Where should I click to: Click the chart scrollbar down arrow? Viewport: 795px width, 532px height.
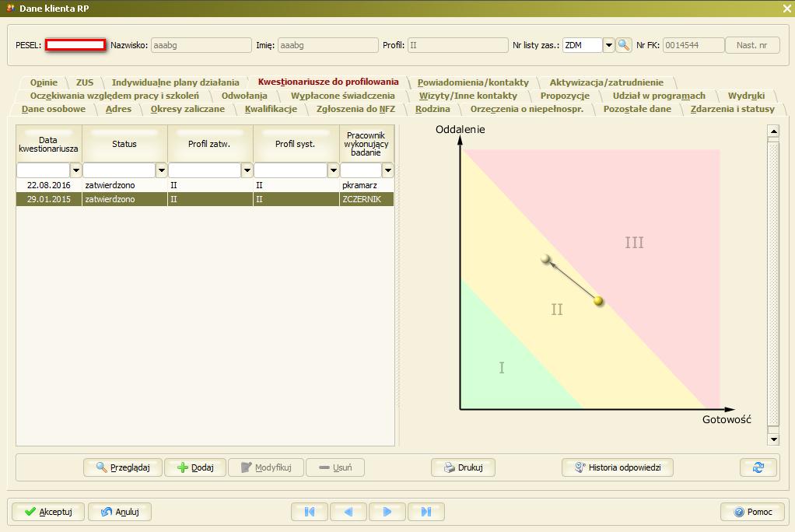773,439
